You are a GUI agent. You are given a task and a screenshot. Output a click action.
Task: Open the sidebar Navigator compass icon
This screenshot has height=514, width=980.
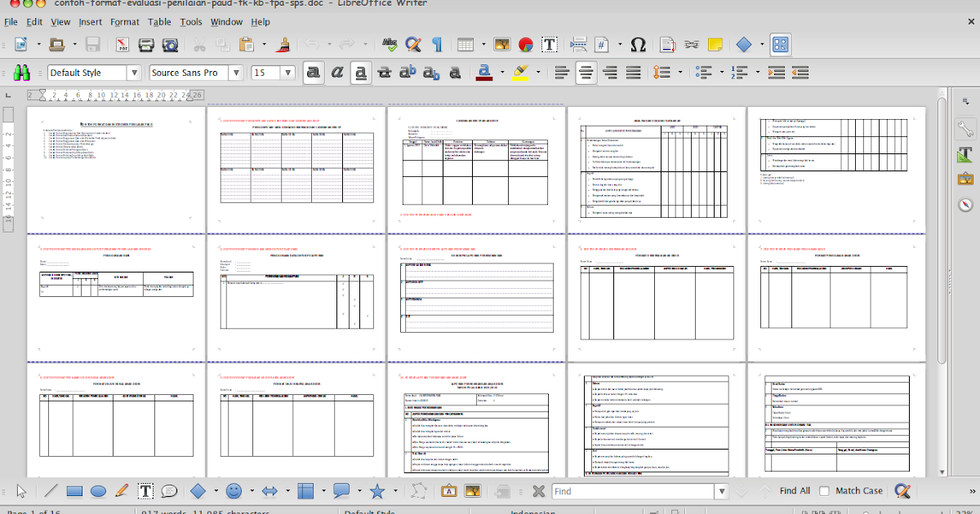click(x=965, y=204)
